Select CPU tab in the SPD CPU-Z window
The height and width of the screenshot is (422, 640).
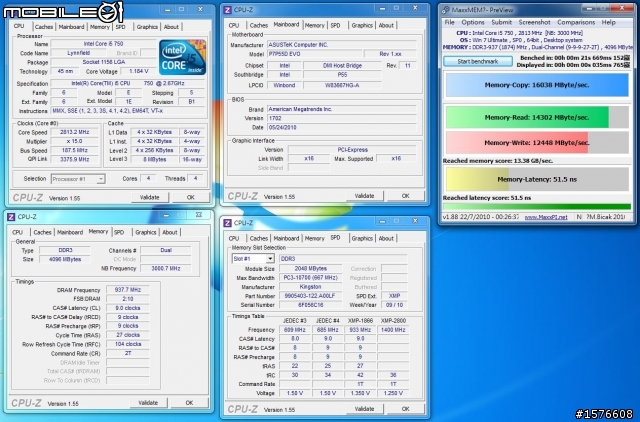click(x=234, y=238)
